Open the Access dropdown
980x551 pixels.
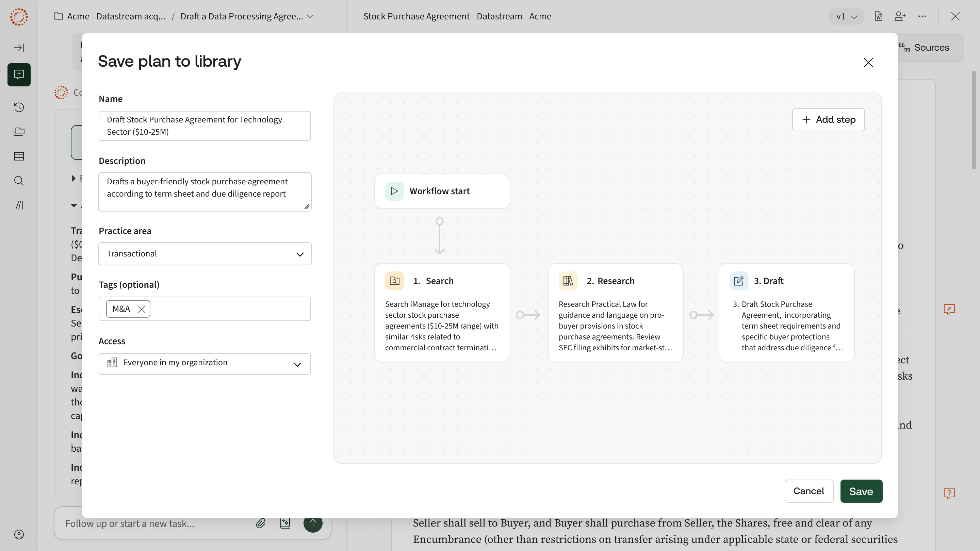coord(205,364)
